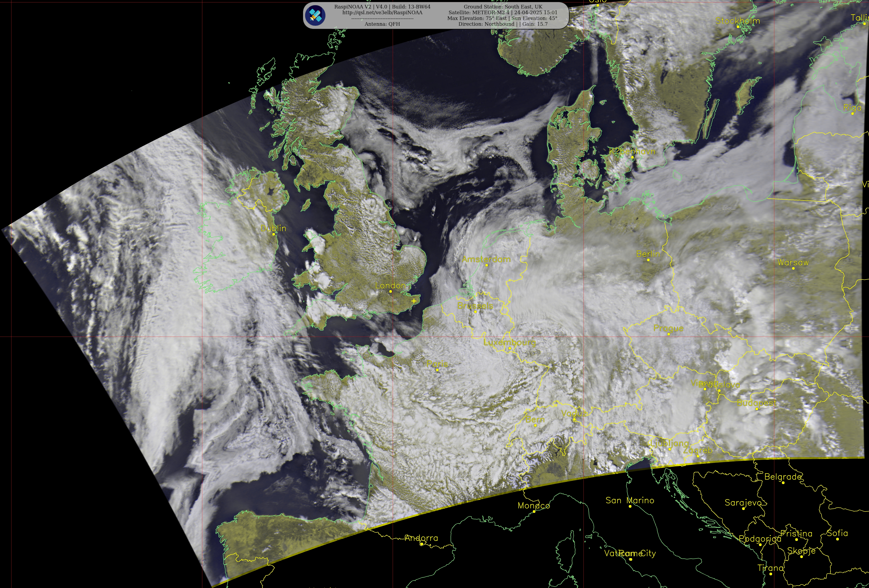Click the Sofia city label

837,533
